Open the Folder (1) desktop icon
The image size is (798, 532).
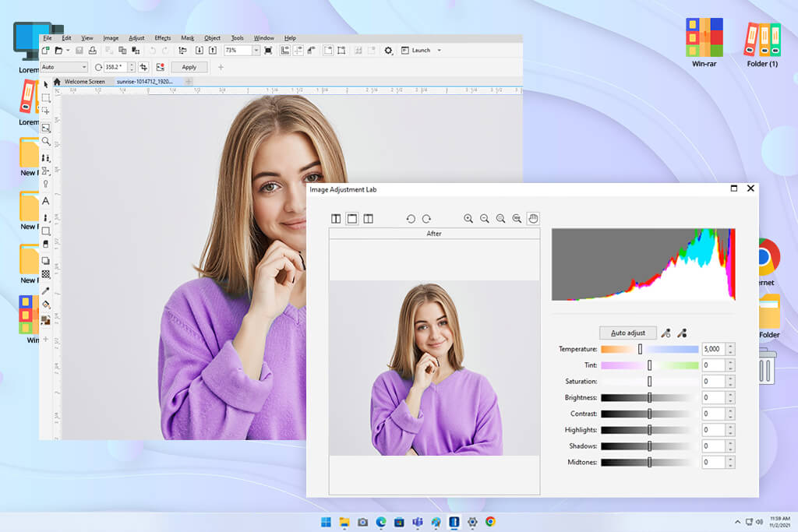(x=762, y=44)
